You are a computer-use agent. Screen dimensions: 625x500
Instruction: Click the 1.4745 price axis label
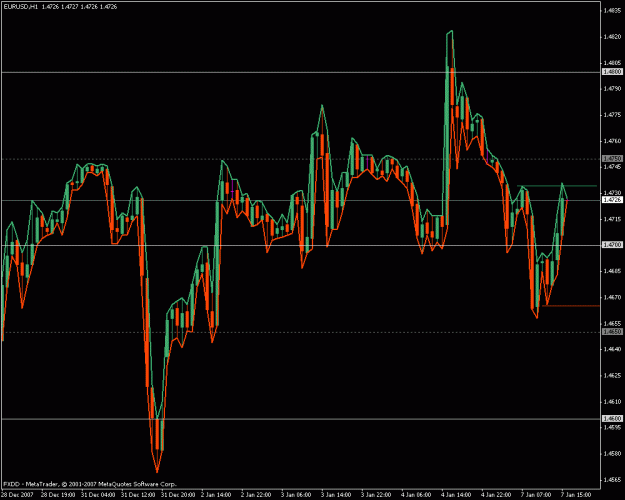tap(612, 167)
